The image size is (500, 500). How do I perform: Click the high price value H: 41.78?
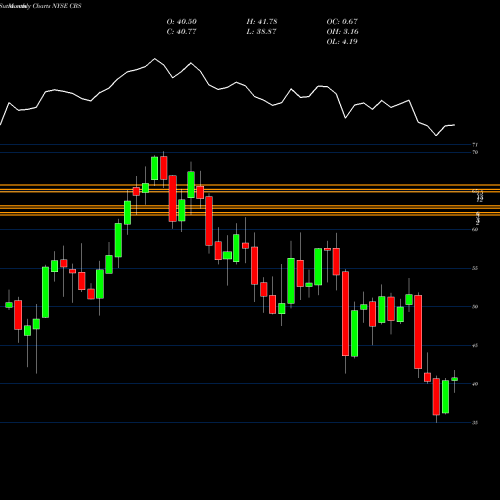point(262,22)
